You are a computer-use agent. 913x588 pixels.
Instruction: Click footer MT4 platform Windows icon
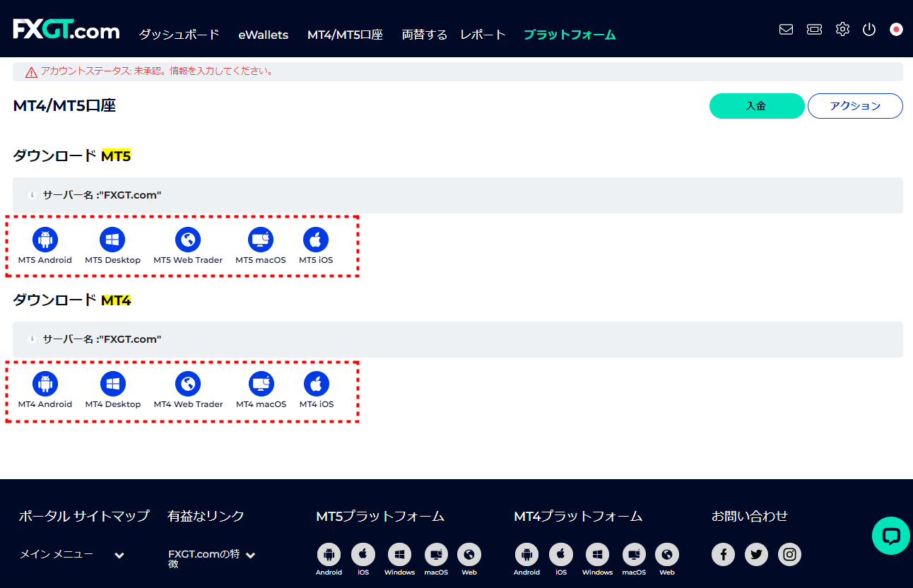(x=597, y=555)
